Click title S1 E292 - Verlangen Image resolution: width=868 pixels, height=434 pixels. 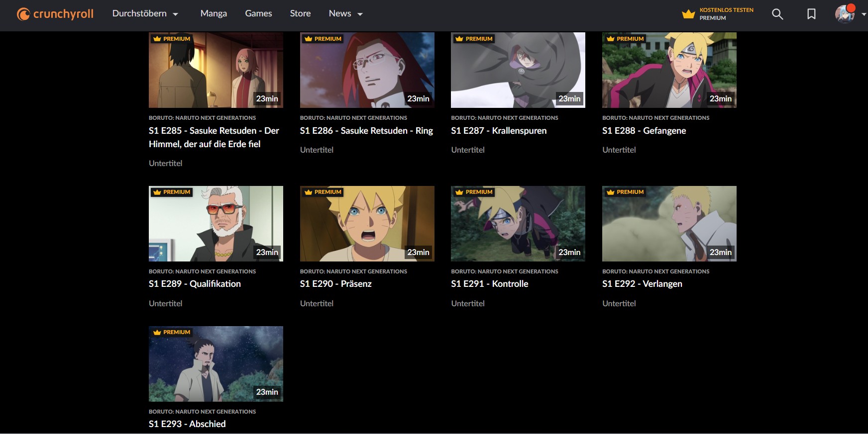[x=642, y=284]
